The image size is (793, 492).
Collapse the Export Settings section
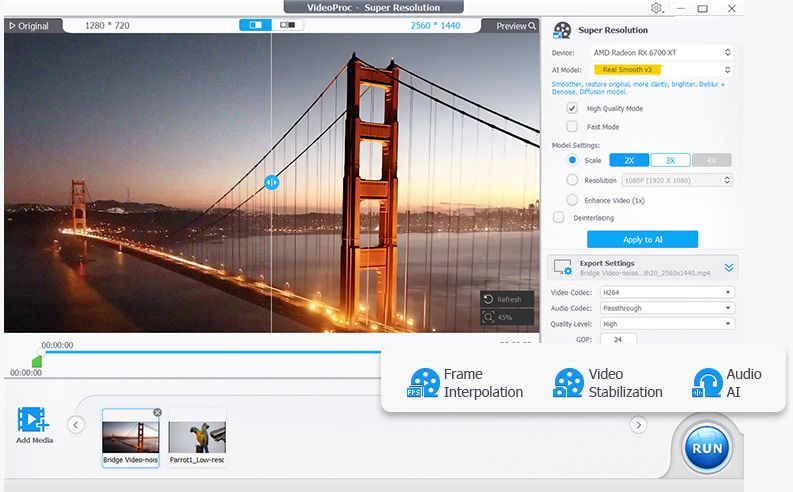click(x=729, y=267)
